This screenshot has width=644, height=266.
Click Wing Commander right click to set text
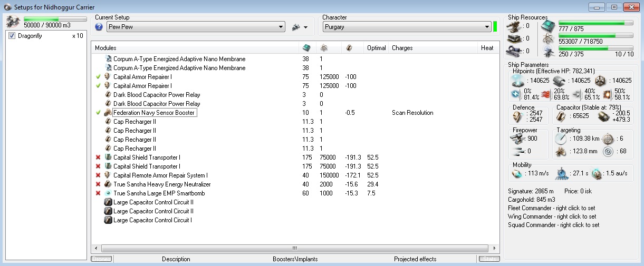point(552,216)
